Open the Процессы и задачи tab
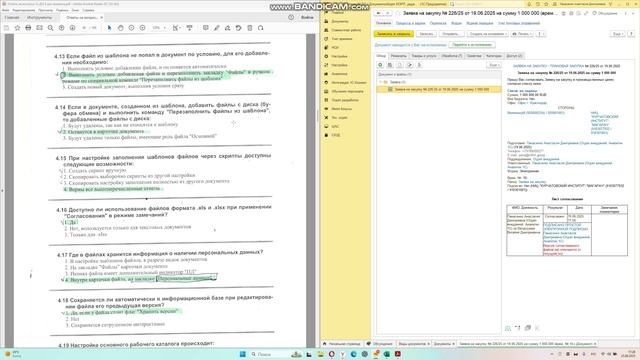640x360 pixels. click(410, 23)
